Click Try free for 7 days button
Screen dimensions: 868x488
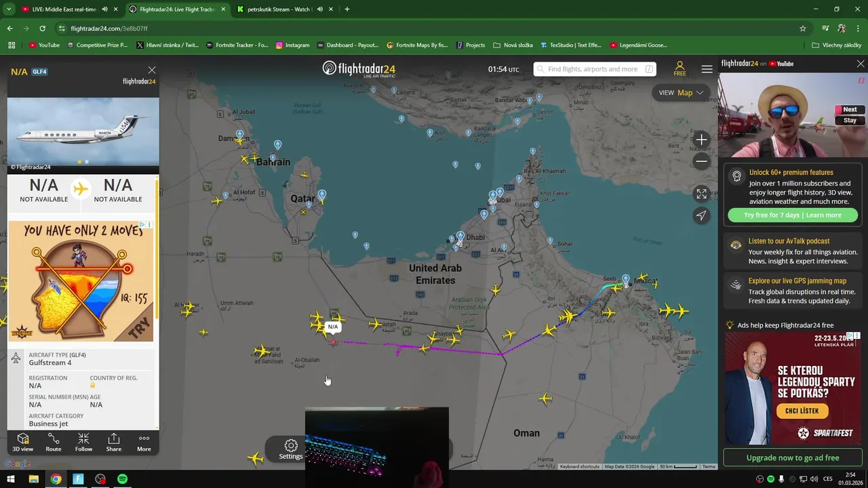[x=793, y=215]
